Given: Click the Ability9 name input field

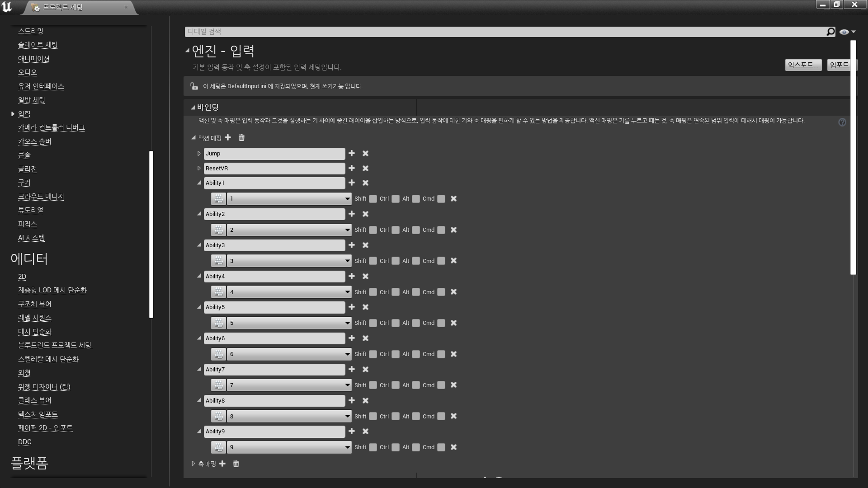Looking at the screenshot, I should [274, 432].
